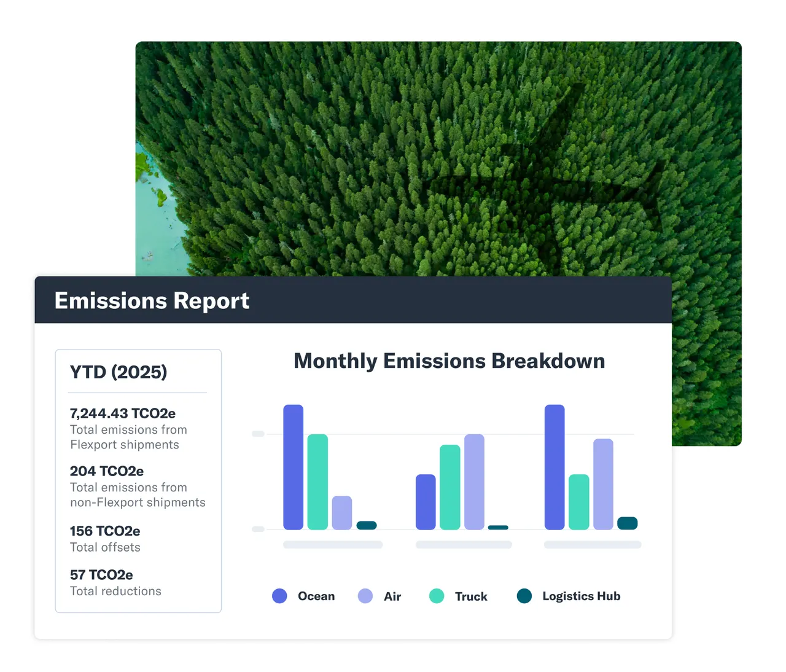Click the third month's Ocean bar
This screenshot has width=786, height=672.
[x=554, y=467]
